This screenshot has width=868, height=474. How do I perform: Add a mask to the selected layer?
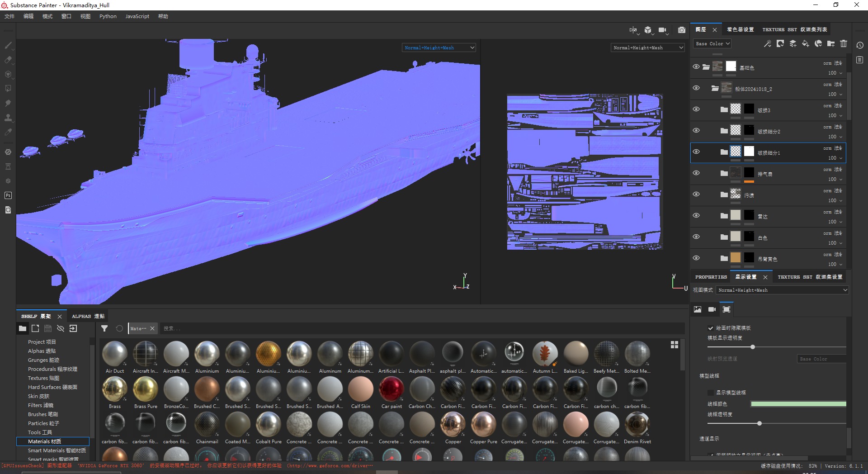[x=780, y=43]
